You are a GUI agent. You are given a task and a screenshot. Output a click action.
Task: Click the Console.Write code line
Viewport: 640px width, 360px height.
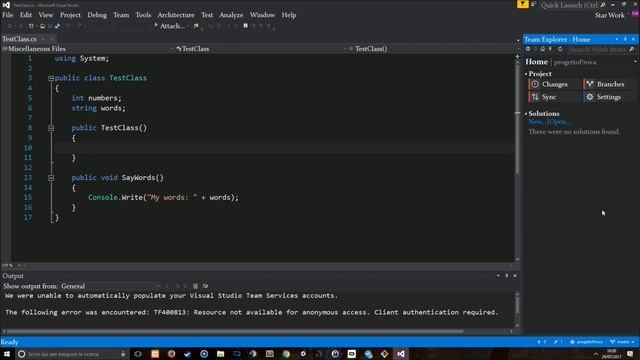click(x=163, y=198)
